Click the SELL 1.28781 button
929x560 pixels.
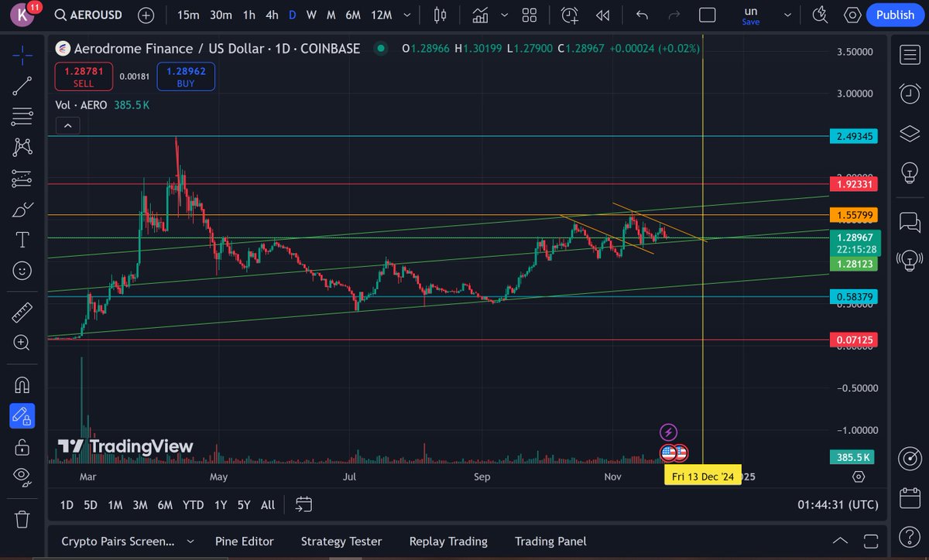tap(84, 77)
